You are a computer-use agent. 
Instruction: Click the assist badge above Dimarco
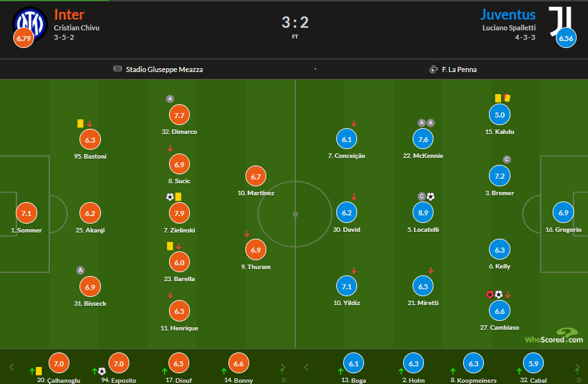click(170, 99)
